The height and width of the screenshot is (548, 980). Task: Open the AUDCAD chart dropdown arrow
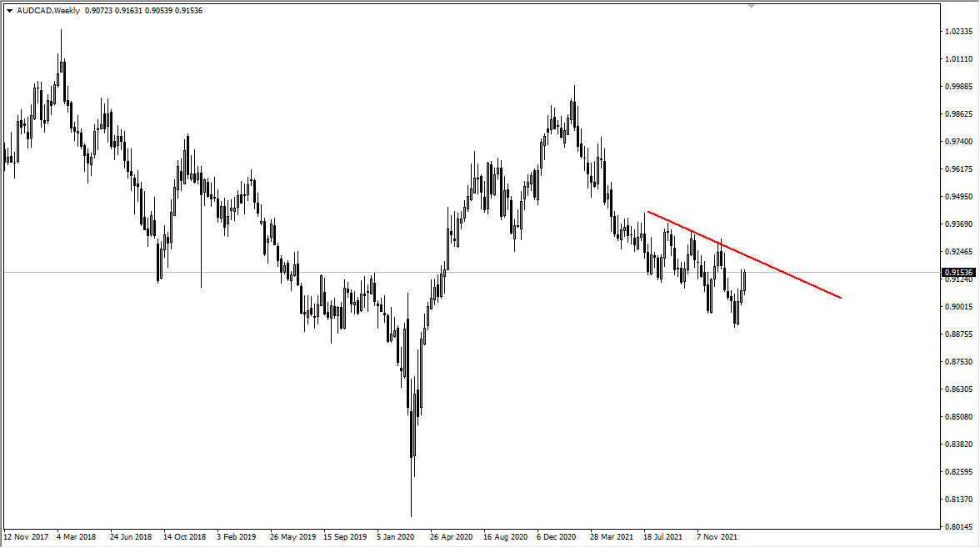(x=9, y=10)
